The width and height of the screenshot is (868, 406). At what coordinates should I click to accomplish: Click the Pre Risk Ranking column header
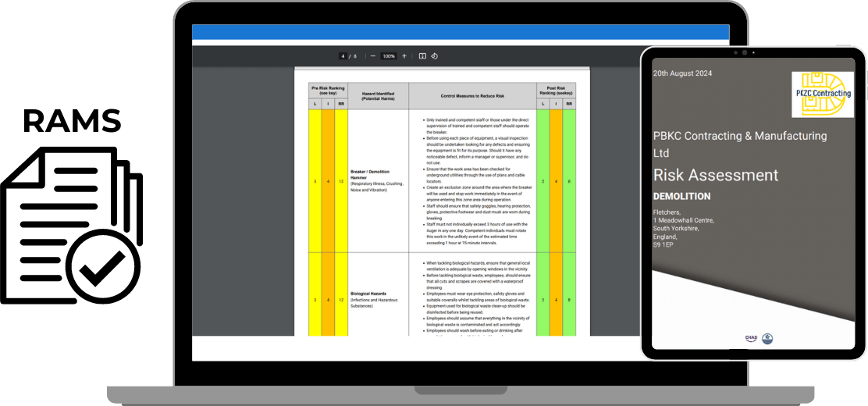tap(328, 87)
